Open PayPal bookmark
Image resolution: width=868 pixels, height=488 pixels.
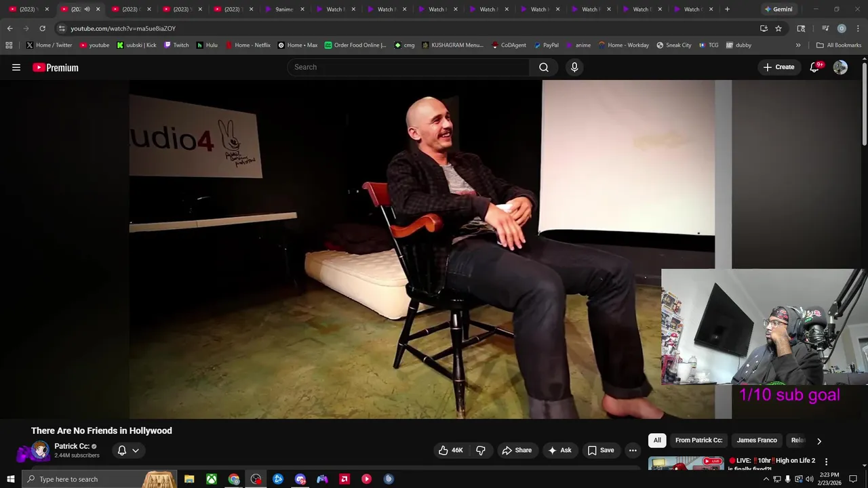pyautogui.click(x=546, y=45)
